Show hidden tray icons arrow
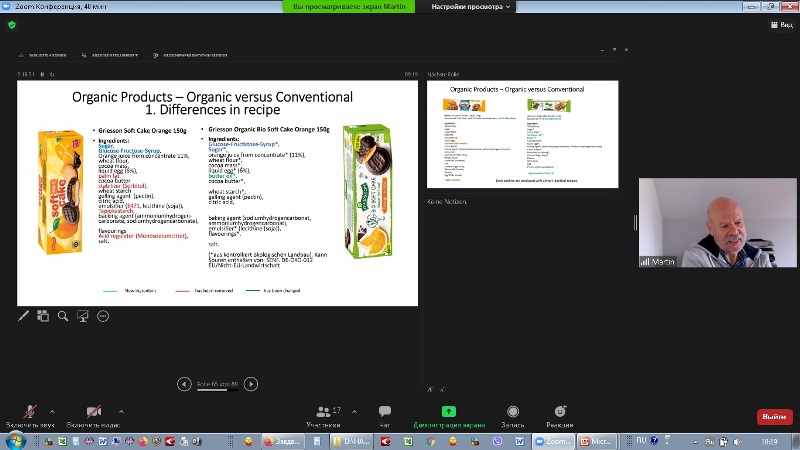Screen dimensions: 800x450 [695, 442]
